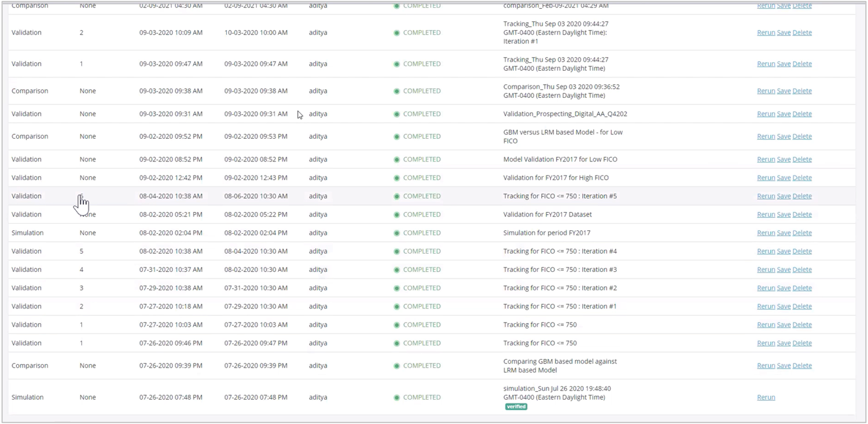Delete the Simulation for period FY2017 entry
Screen dimensions: 868x424
coord(802,233)
